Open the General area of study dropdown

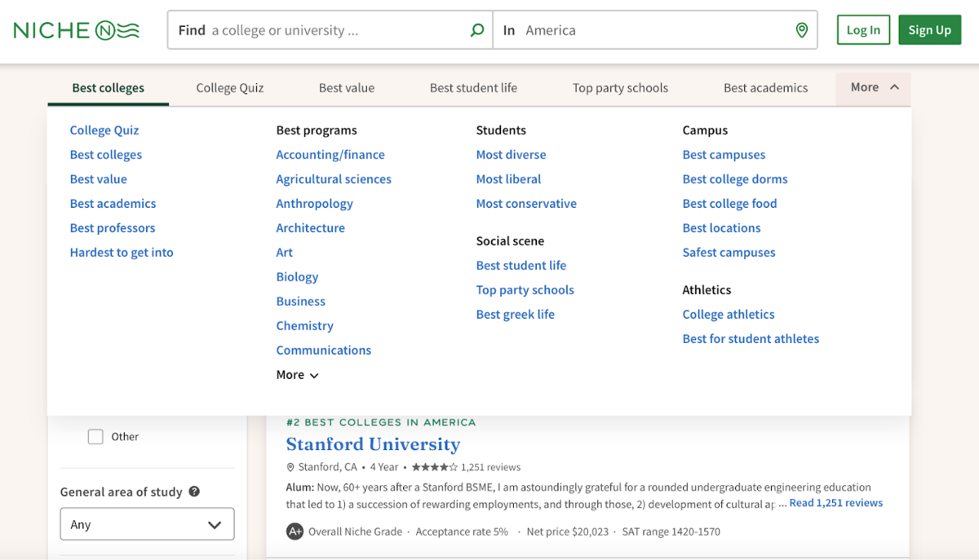point(147,523)
